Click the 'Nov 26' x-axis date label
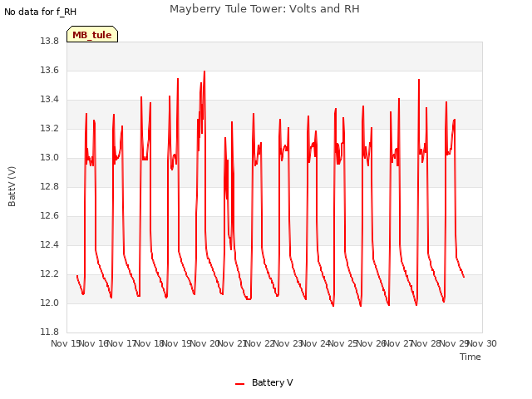The height and width of the screenshot is (399, 532). pyautogui.click(x=372, y=343)
